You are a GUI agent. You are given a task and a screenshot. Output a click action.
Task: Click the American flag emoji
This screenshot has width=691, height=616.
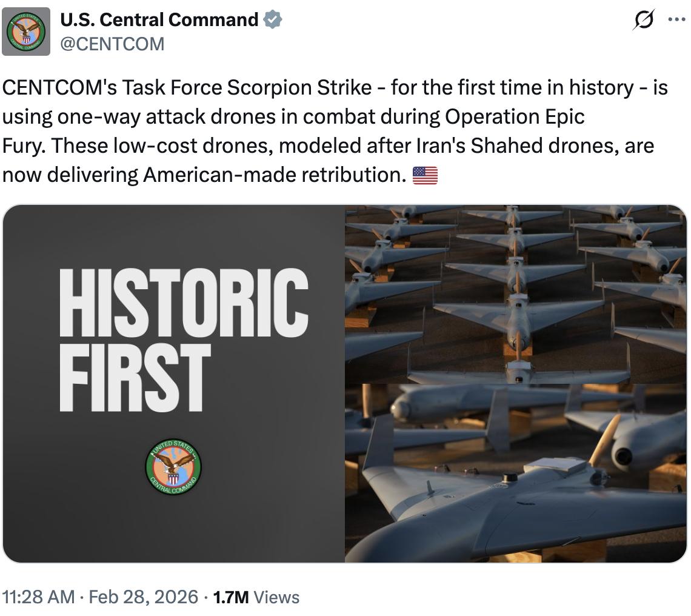point(424,175)
